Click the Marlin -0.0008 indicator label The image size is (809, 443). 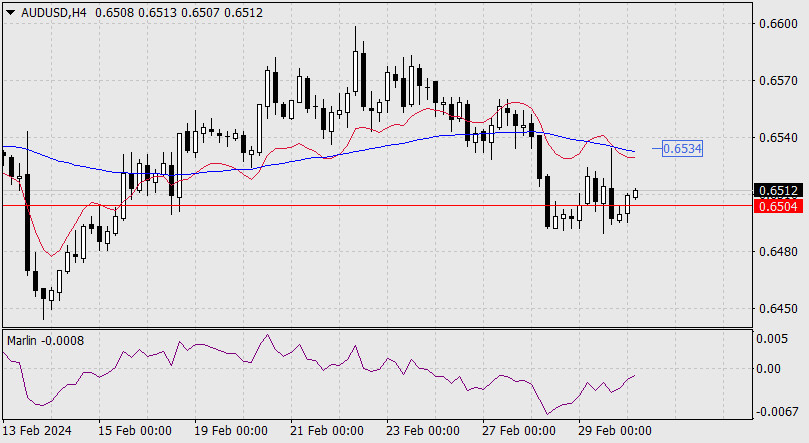(x=45, y=341)
